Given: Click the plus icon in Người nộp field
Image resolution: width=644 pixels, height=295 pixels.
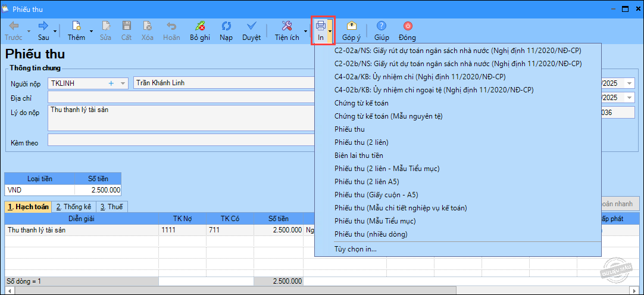Looking at the screenshot, I should click(x=111, y=83).
